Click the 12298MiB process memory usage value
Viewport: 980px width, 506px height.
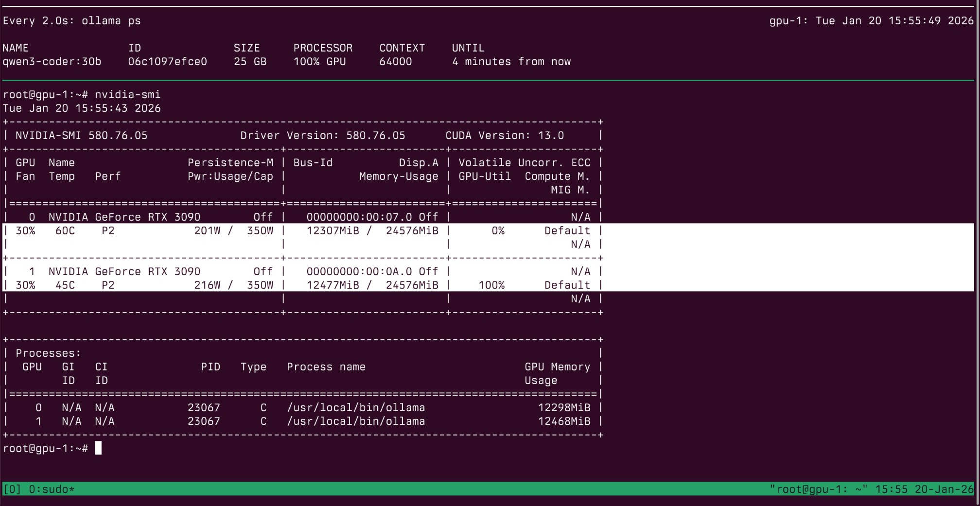(564, 408)
